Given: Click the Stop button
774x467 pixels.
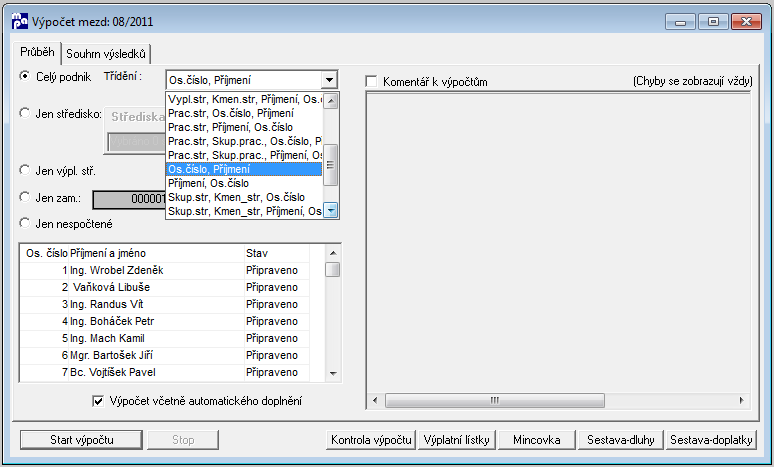Looking at the screenshot, I should tap(183, 440).
